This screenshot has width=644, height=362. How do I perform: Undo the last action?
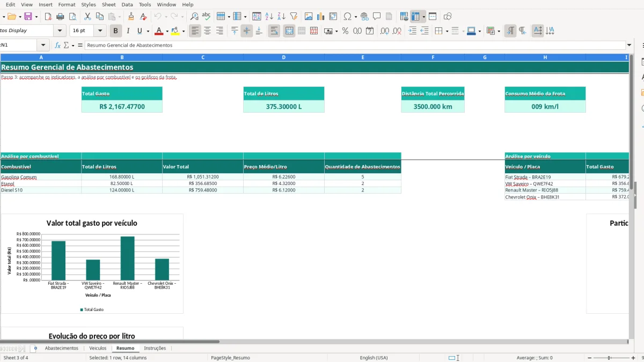point(158,17)
